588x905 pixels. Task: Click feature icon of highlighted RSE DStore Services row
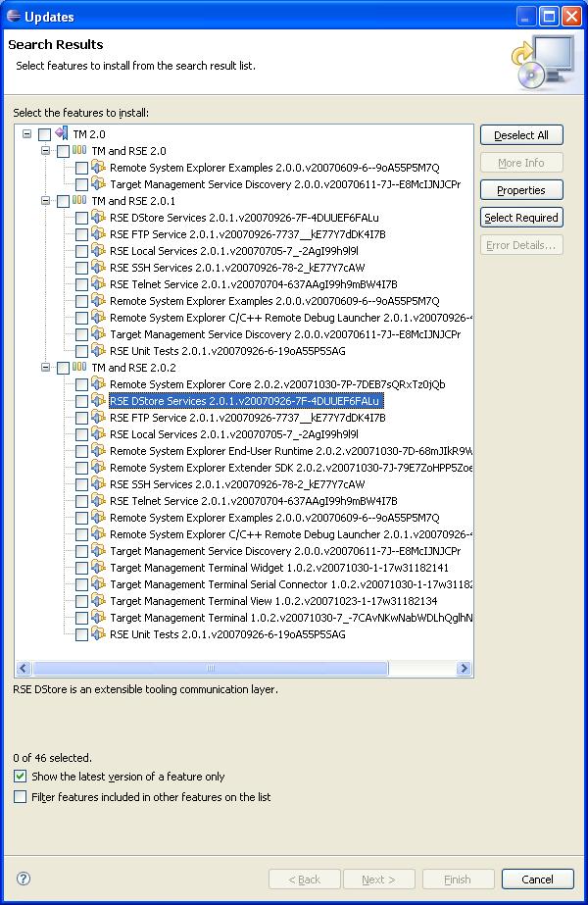point(99,401)
